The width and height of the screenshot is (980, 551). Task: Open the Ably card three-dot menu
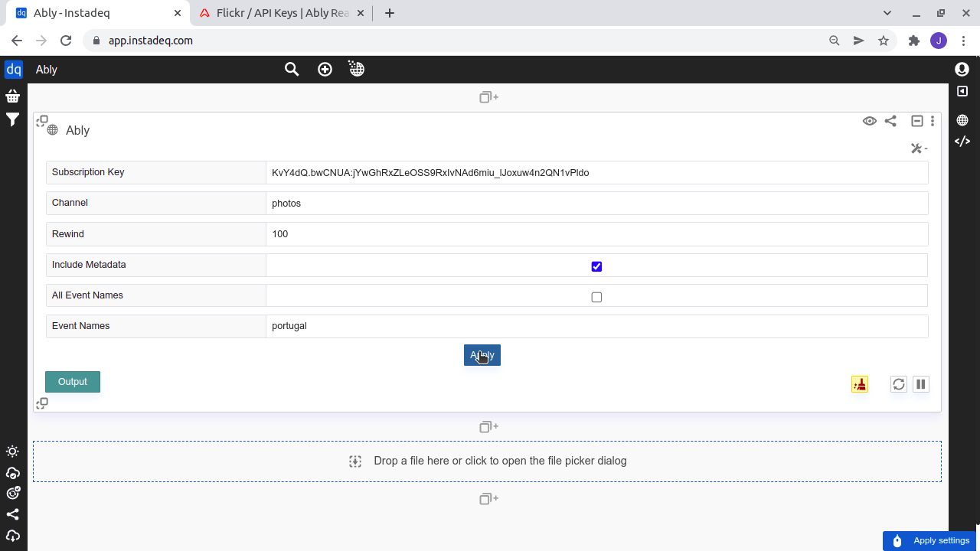coord(933,121)
